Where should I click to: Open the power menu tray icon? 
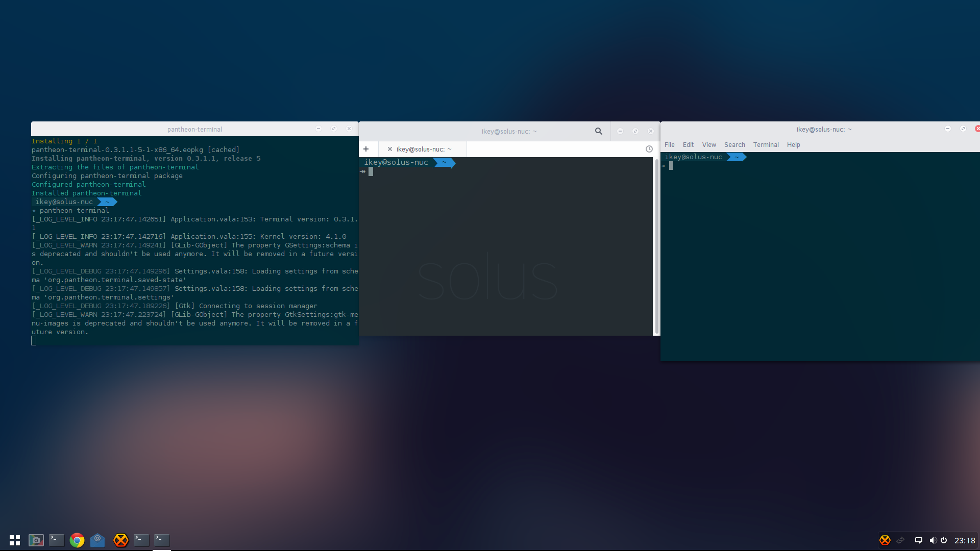(x=944, y=540)
